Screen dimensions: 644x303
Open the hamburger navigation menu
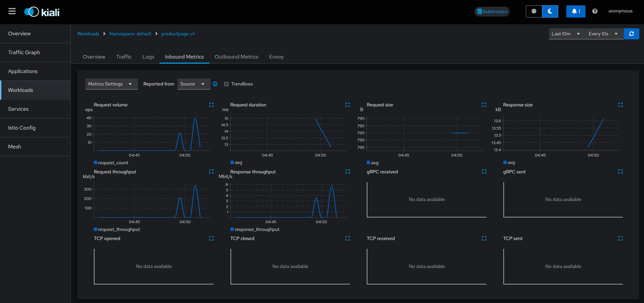point(12,11)
